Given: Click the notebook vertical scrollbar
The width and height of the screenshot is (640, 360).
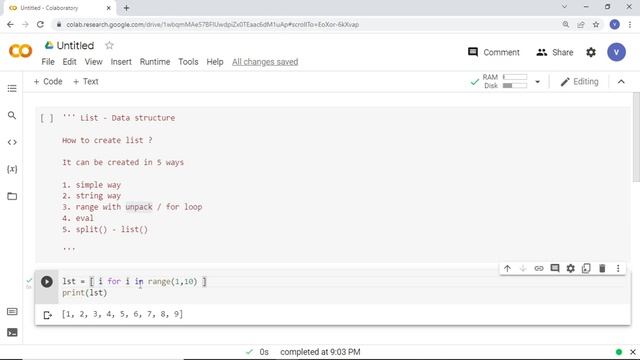Looking at the screenshot, I should coord(636,137).
